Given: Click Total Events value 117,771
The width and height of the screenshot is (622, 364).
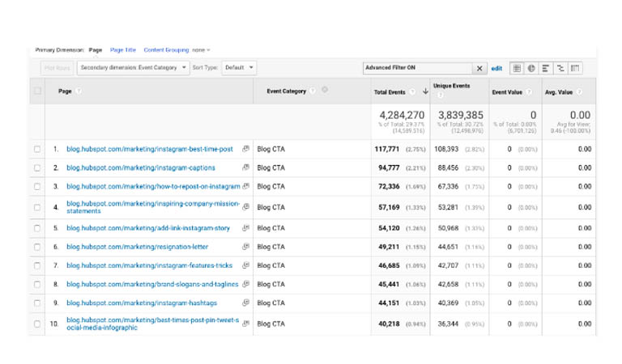Looking at the screenshot, I should [x=387, y=149].
